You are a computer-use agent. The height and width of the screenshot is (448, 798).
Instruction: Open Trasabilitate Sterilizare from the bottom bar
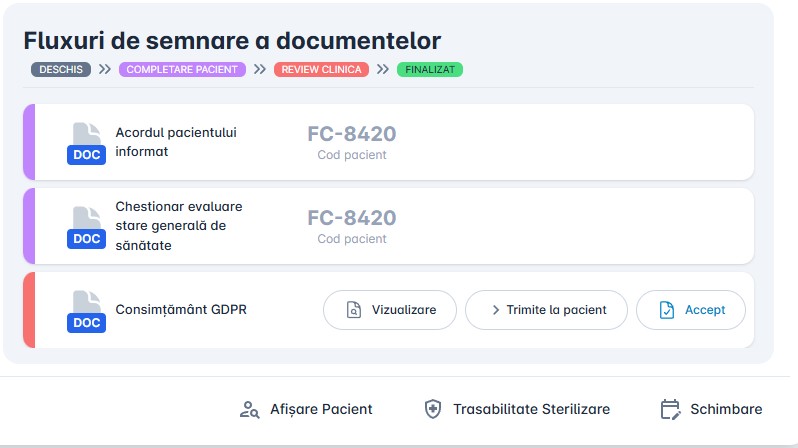pyautogui.click(x=531, y=409)
